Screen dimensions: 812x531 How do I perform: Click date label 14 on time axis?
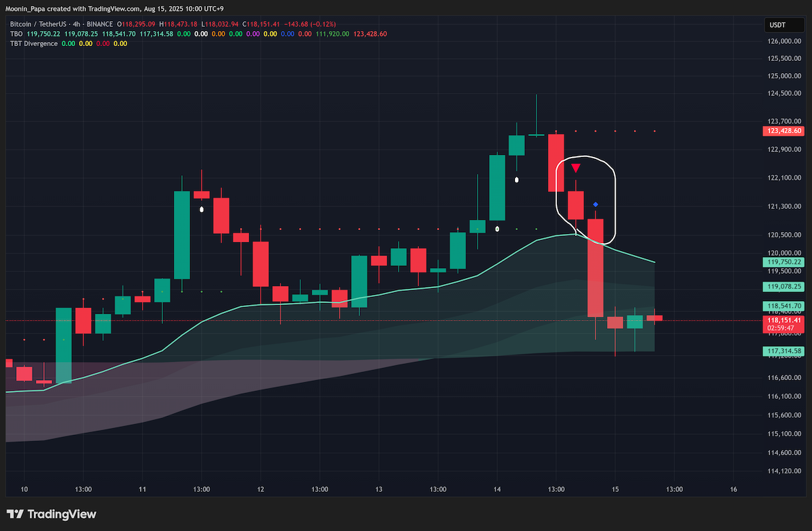point(497,489)
